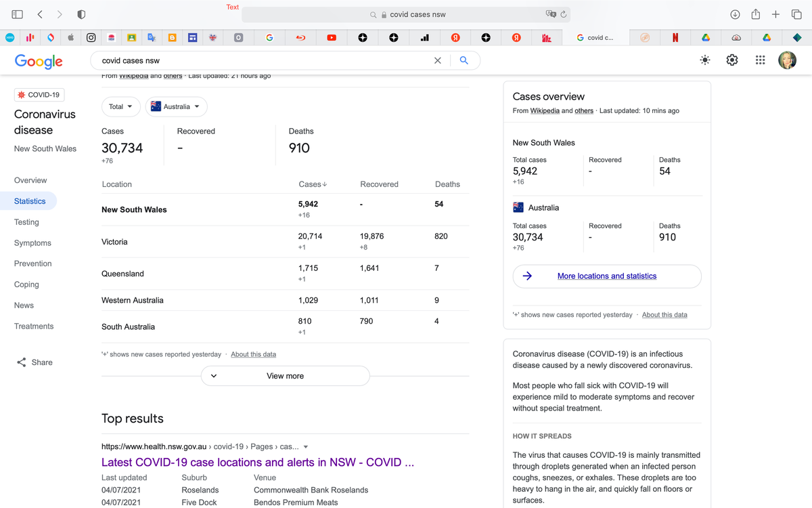Click the South Australia table row
Viewport: 812px width, 508px height.
285,326
